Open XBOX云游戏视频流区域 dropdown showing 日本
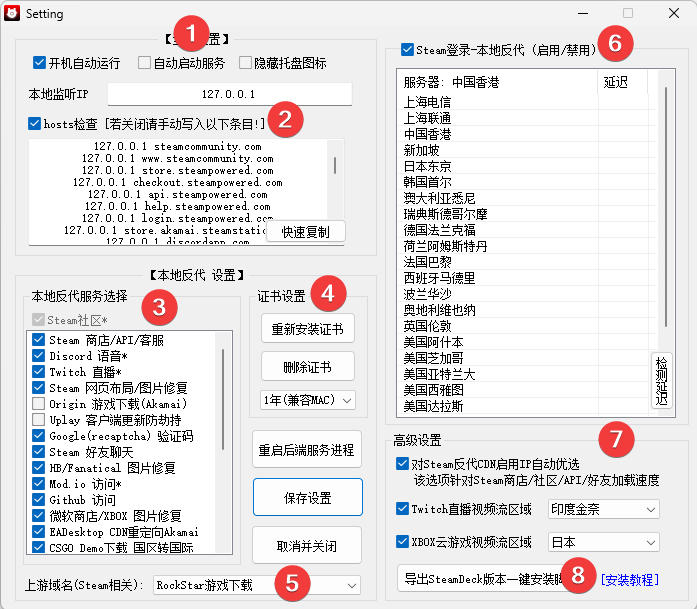Screen dimensions: 697x609 click(x=604, y=542)
